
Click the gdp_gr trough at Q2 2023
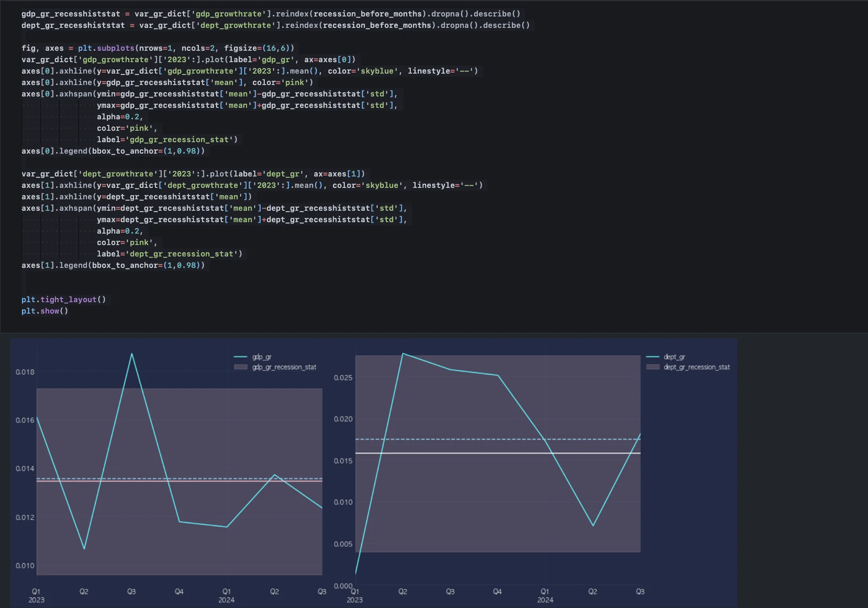(84, 548)
